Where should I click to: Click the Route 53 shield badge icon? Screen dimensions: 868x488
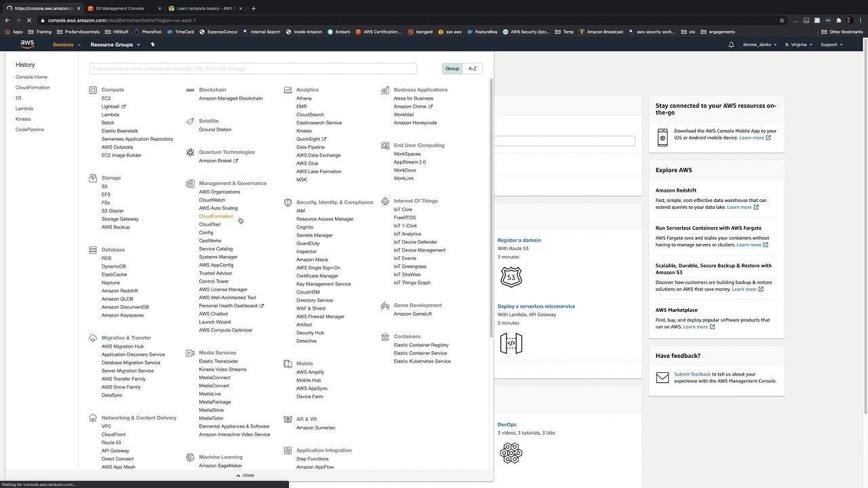coord(511,277)
